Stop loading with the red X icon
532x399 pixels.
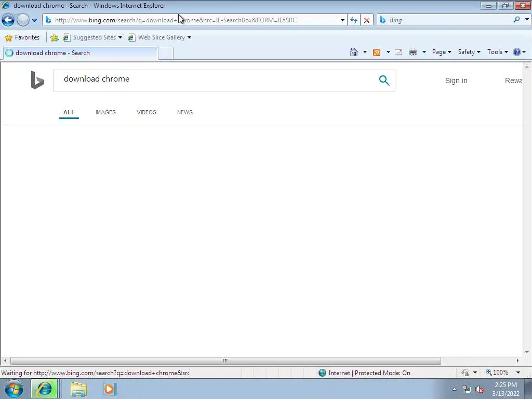pyautogui.click(x=367, y=20)
